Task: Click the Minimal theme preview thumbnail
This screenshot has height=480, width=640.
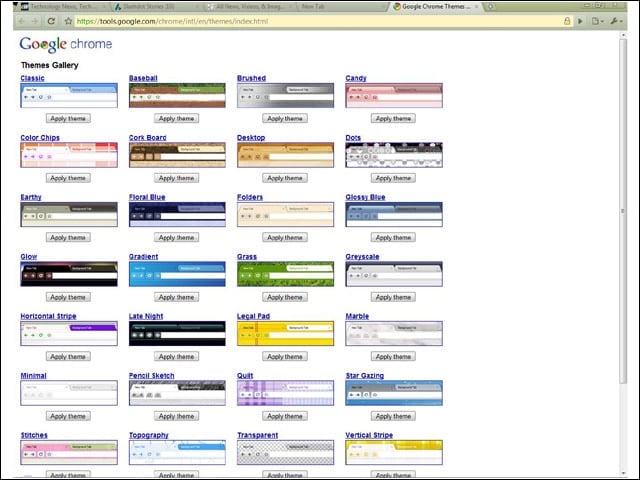Action: coord(69,393)
